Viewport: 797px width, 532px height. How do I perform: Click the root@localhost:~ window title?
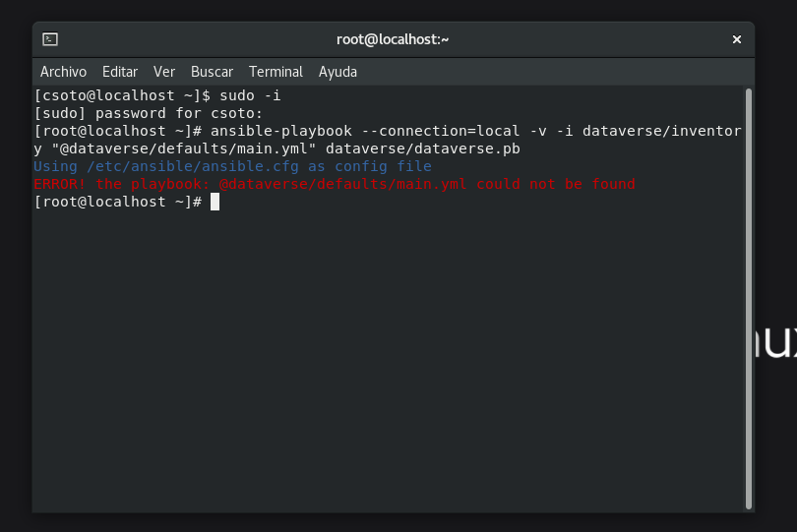(x=393, y=39)
